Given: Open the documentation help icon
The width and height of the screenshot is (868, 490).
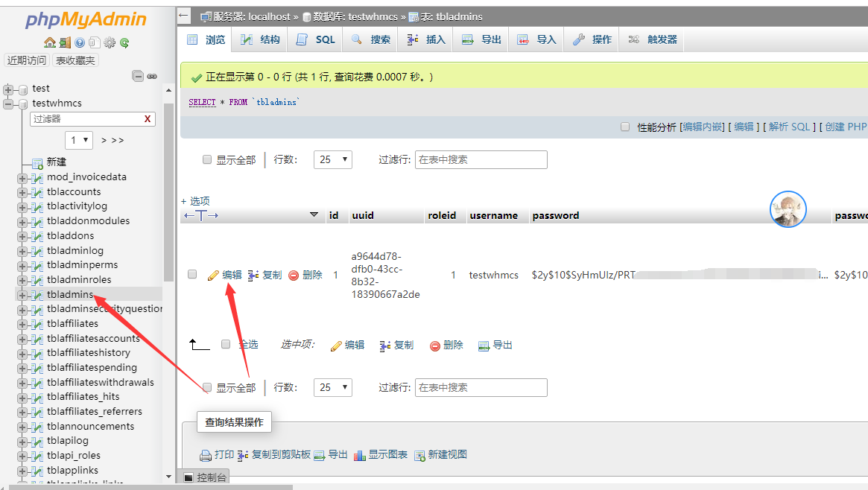Looking at the screenshot, I should [x=80, y=42].
